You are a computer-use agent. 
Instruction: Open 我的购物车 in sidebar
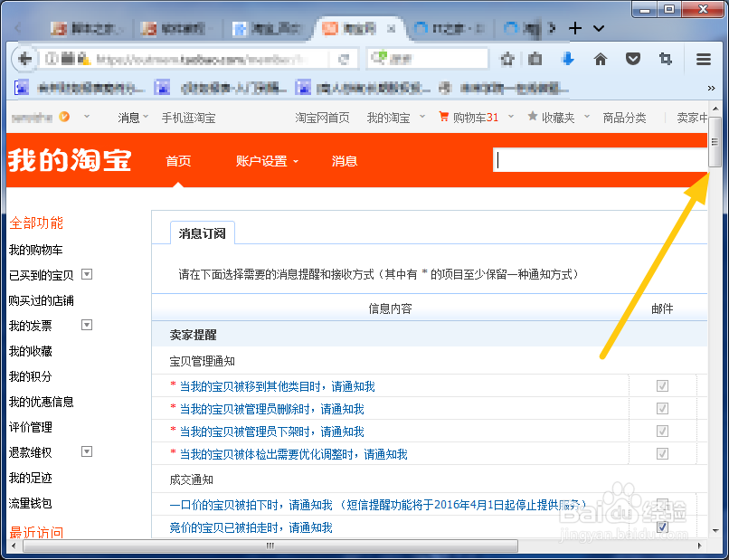click(36, 251)
